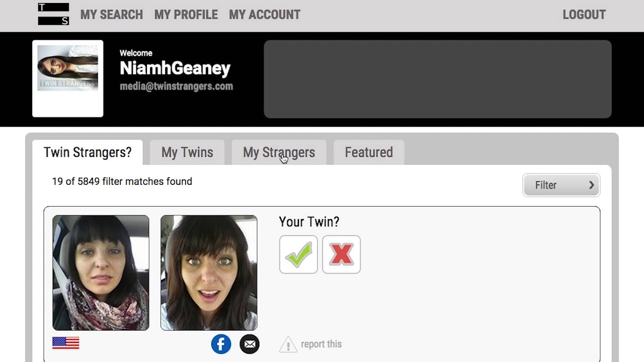Viewport: 644px width, 362px height.
Task: Click the email envelope icon
Action: tap(250, 344)
